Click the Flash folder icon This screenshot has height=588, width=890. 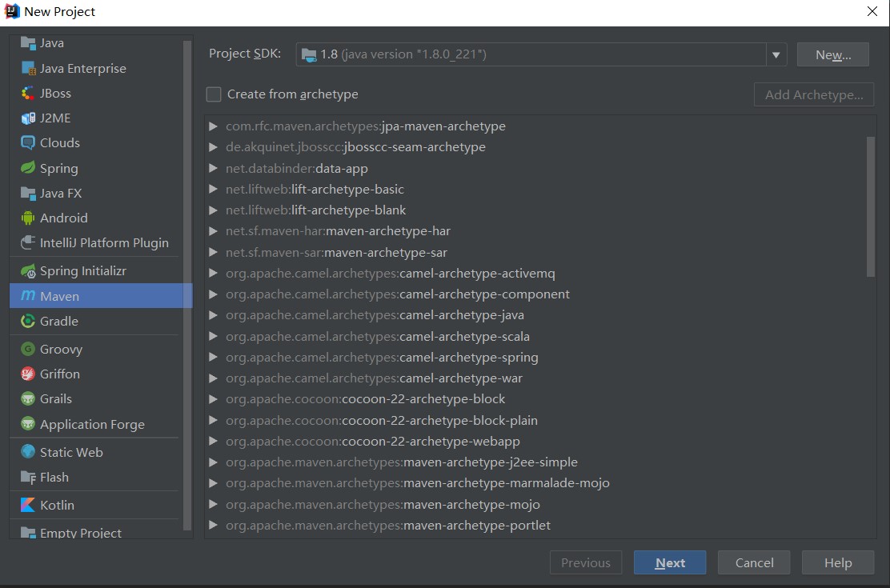(28, 478)
